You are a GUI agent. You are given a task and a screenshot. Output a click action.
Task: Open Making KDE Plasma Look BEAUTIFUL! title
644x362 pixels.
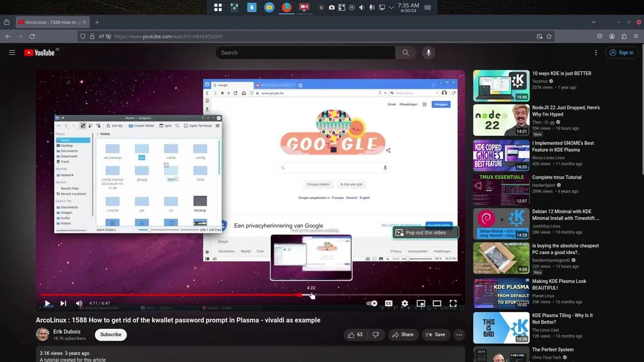point(559,285)
